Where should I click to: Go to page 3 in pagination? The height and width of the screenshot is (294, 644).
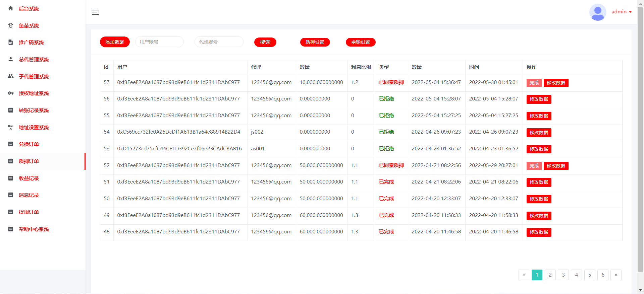pyautogui.click(x=563, y=275)
